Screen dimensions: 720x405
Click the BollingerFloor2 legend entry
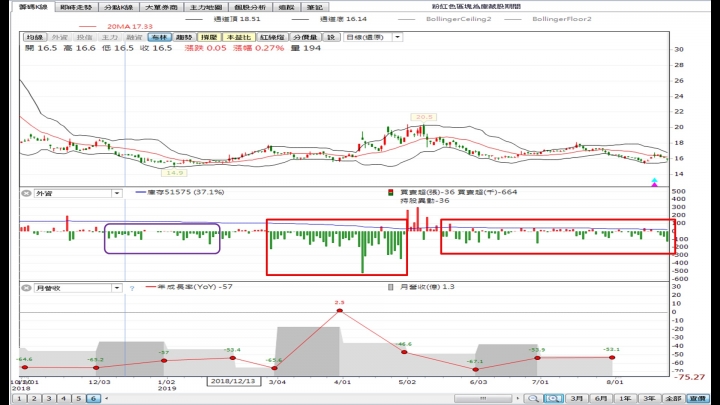[562, 19]
